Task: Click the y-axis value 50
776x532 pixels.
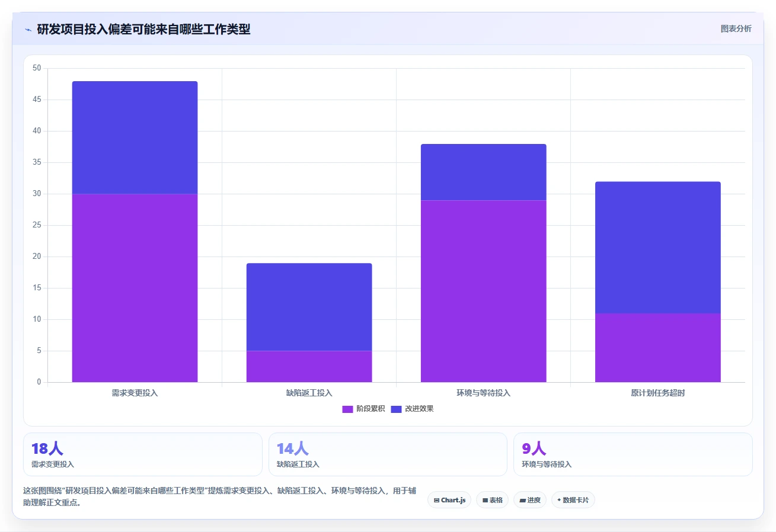Action: pyautogui.click(x=37, y=68)
